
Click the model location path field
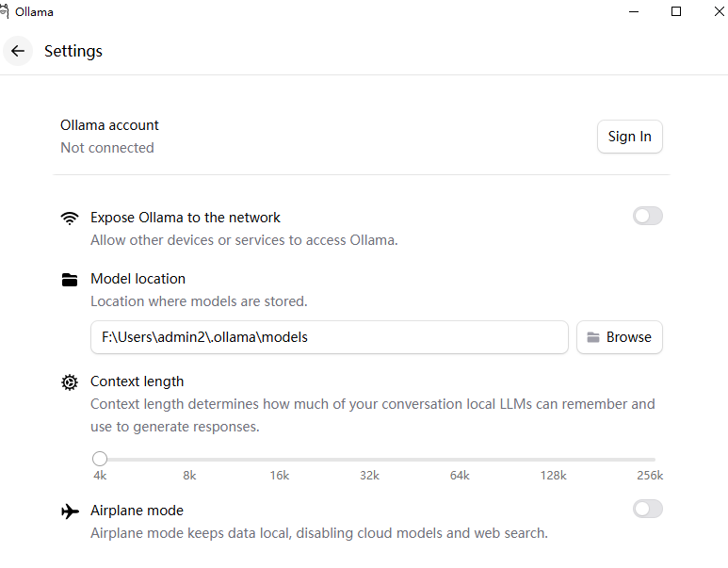click(x=330, y=337)
